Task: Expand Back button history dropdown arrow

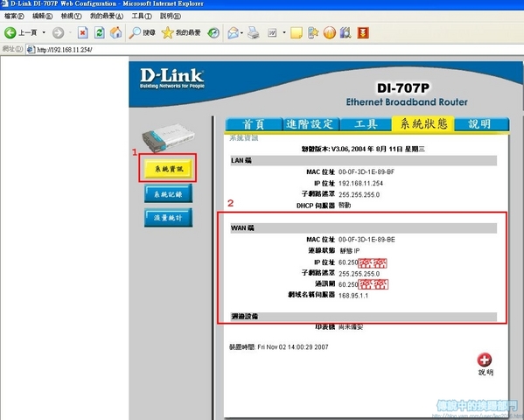Action: (x=44, y=32)
